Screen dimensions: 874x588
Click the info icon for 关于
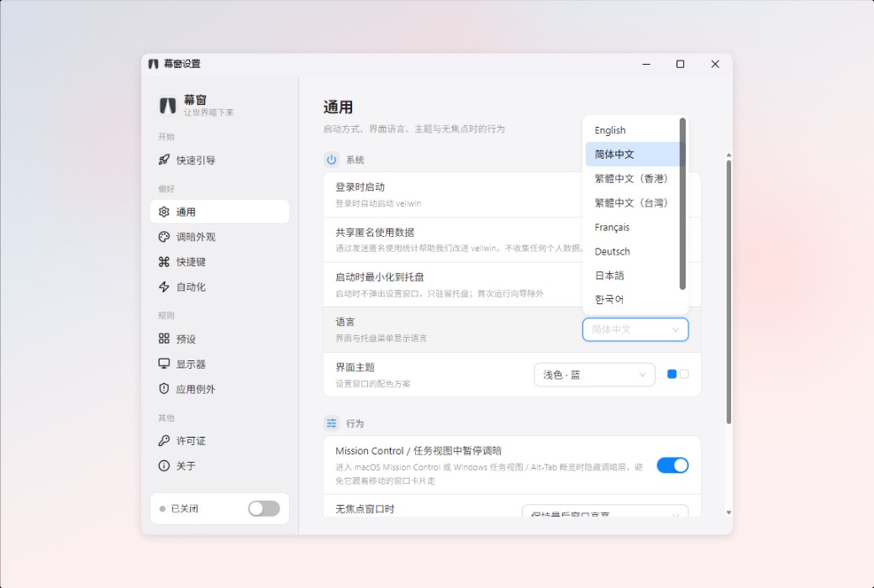click(x=164, y=466)
